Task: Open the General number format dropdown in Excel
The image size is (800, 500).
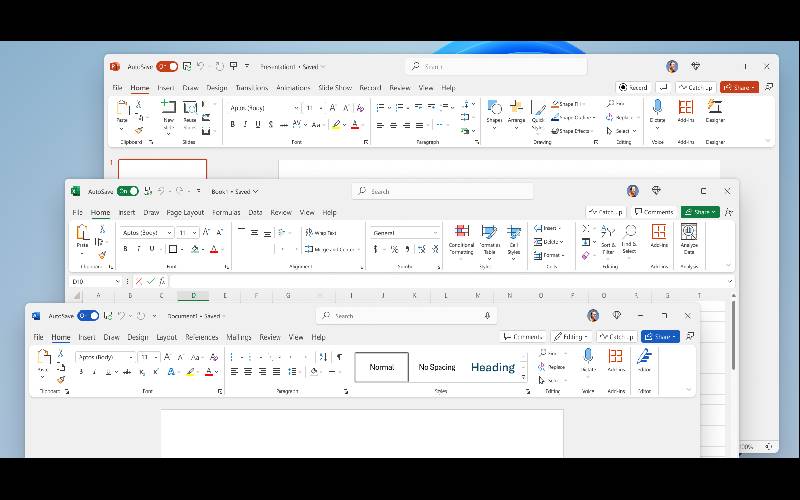Action: pyautogui.click(x=405, y=233)
